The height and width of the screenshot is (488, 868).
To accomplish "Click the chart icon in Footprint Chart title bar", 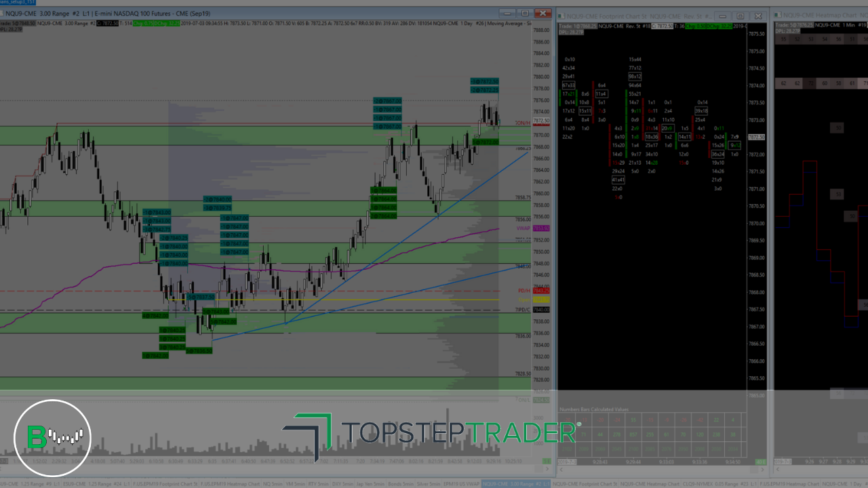I will [562, 16].
